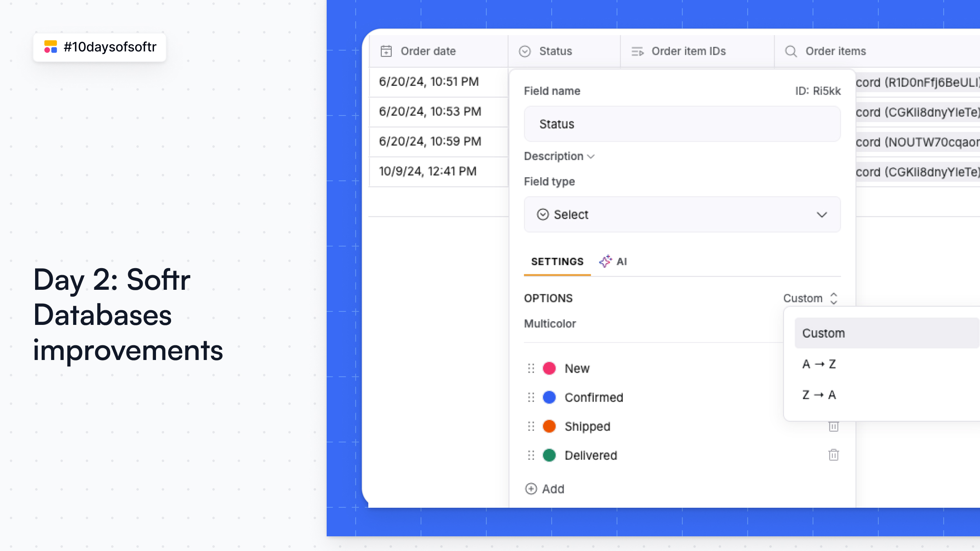Viewport: 980px width, 551px height.
Task: Delete the Shipped option via trash icon
Action: [833, 427]
